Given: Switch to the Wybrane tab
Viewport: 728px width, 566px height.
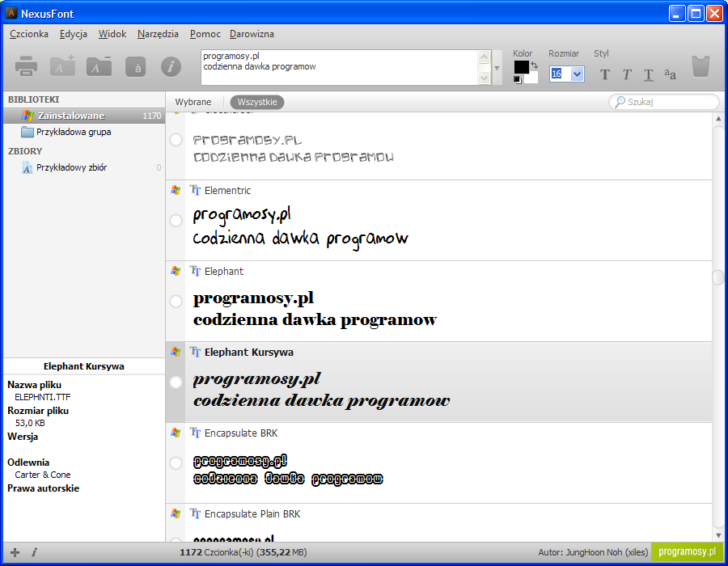Looking at the screenshot, I should [193, 102].
